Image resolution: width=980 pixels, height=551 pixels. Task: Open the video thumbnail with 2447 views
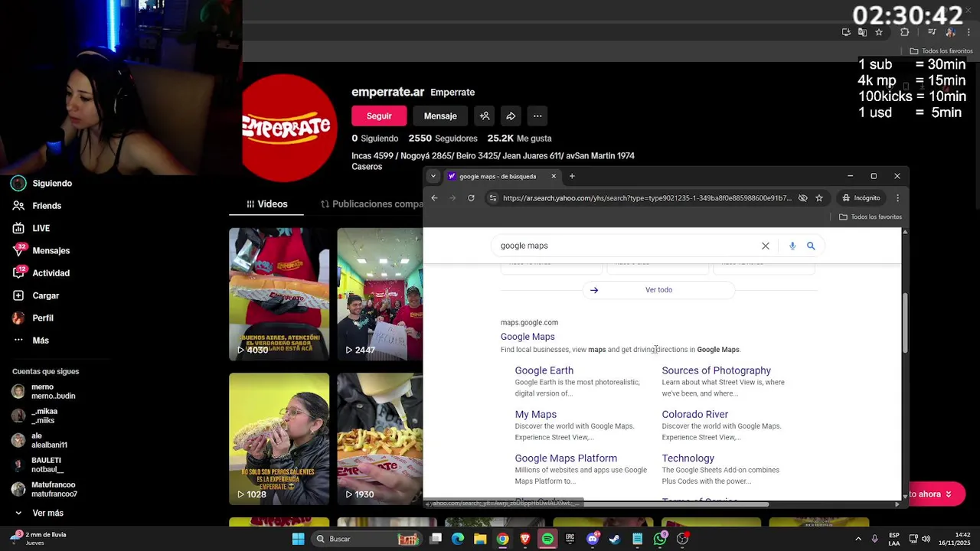380,294
